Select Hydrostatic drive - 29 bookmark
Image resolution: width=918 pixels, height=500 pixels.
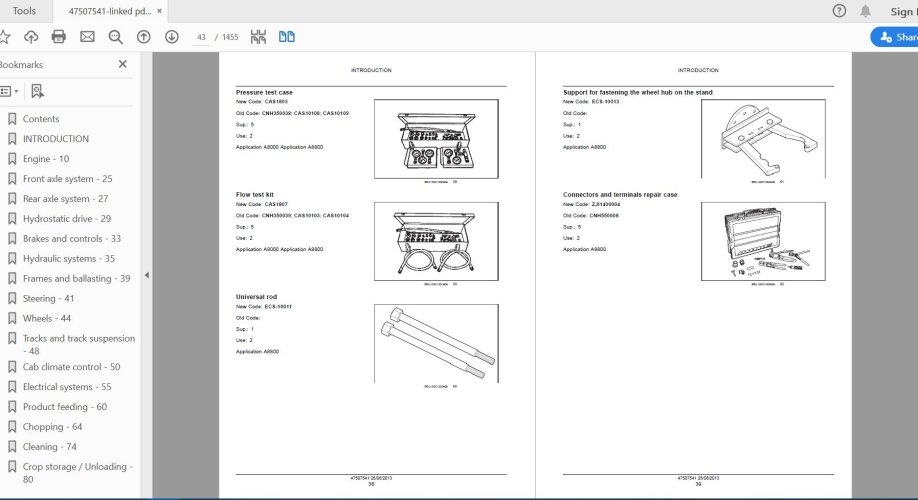67,218
